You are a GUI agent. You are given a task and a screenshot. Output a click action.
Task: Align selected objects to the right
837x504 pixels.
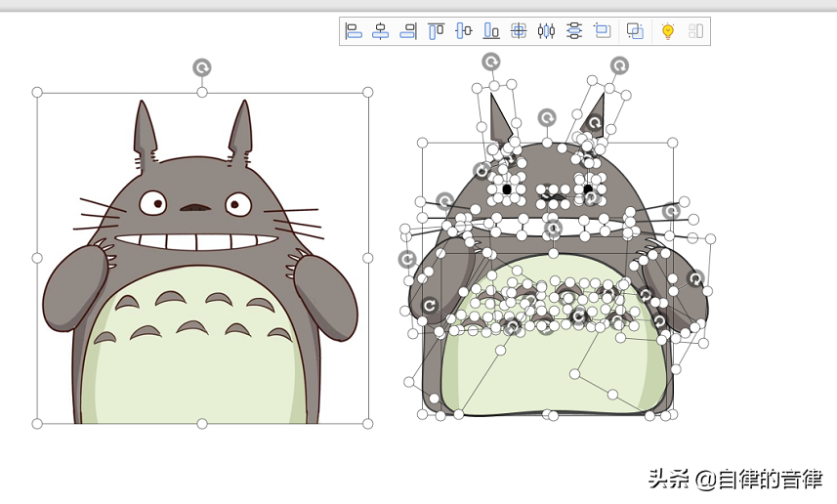pyautogui.click(x=408, y=31)
